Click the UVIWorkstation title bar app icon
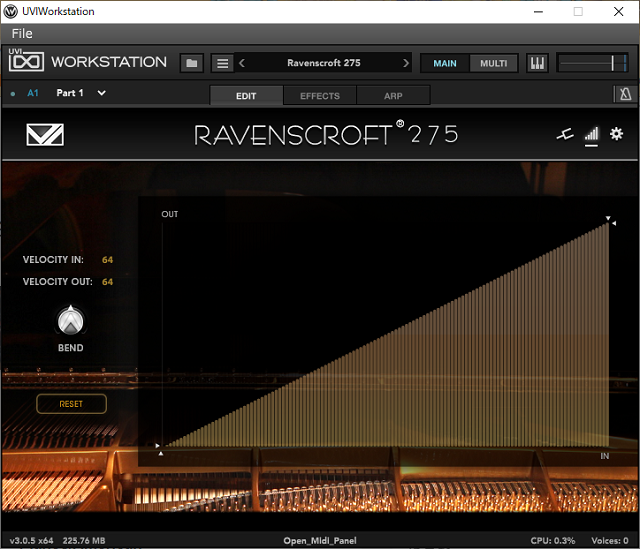Viewport: 640px width, 549px height. coord(11,11)
